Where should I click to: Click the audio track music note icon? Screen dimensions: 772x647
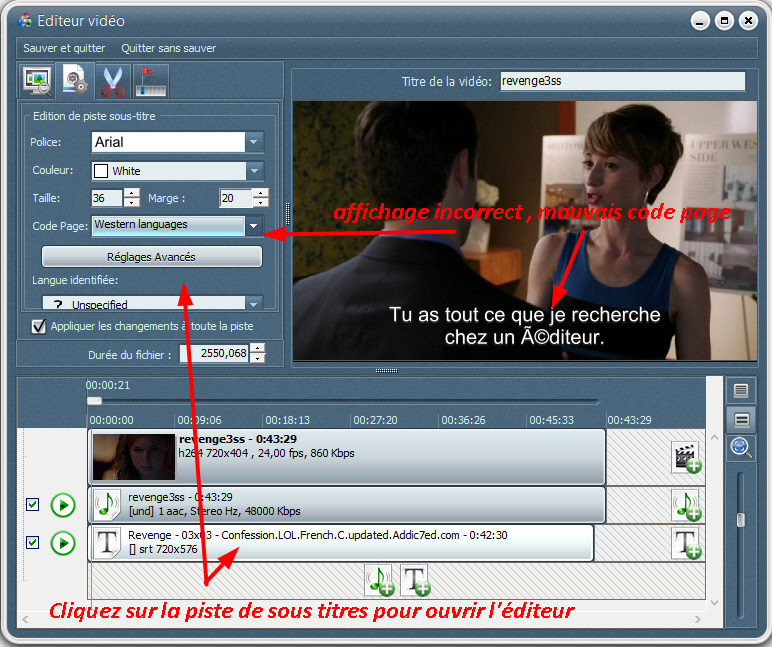[x=106, y=505]
